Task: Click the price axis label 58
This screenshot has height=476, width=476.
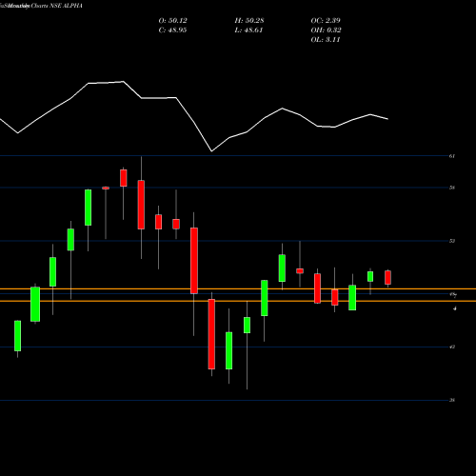Action: (452, 188)
